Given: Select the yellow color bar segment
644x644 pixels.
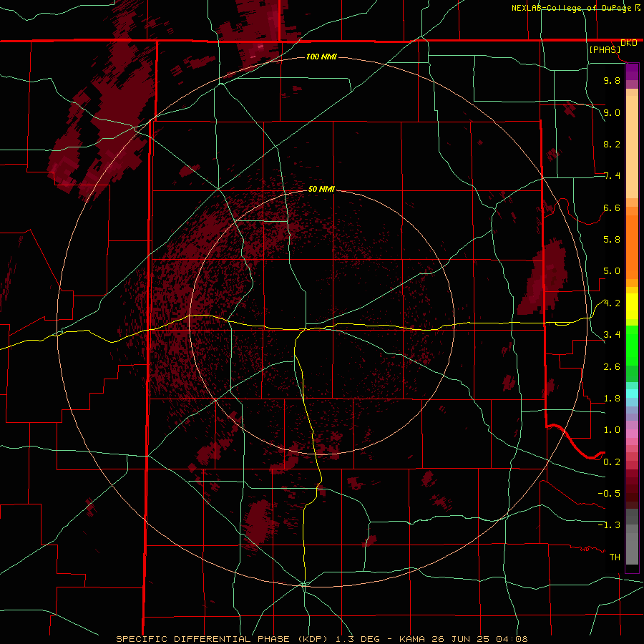Looking at the screenshot, I should click(632, 306).
